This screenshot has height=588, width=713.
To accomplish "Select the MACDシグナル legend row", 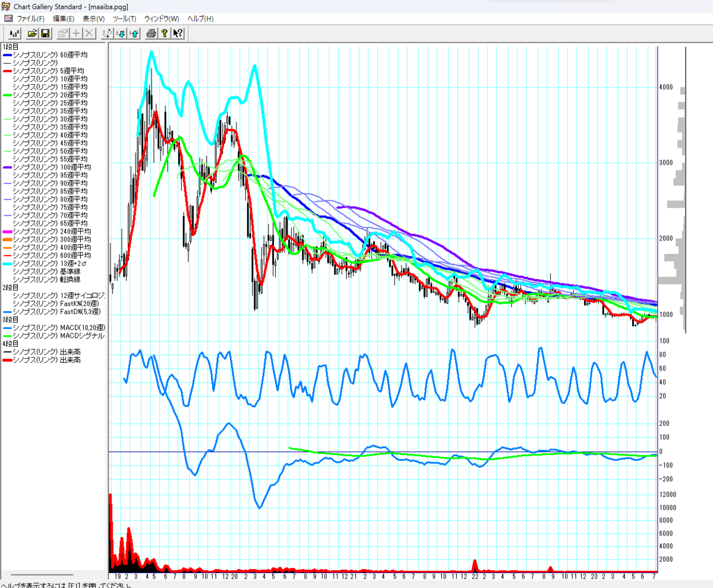I will [53, 336].
